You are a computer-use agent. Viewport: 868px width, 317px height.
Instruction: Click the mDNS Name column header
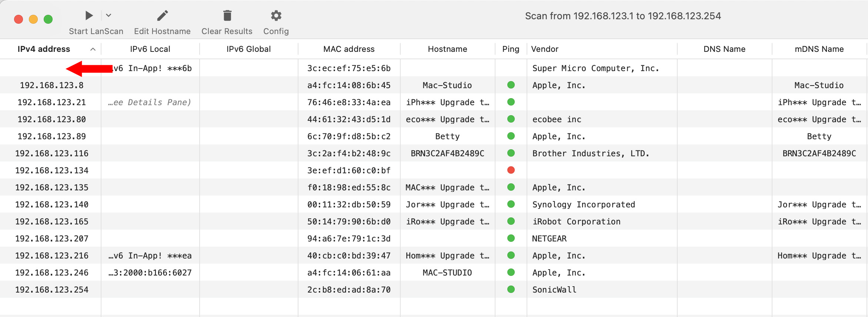(819, 49)
